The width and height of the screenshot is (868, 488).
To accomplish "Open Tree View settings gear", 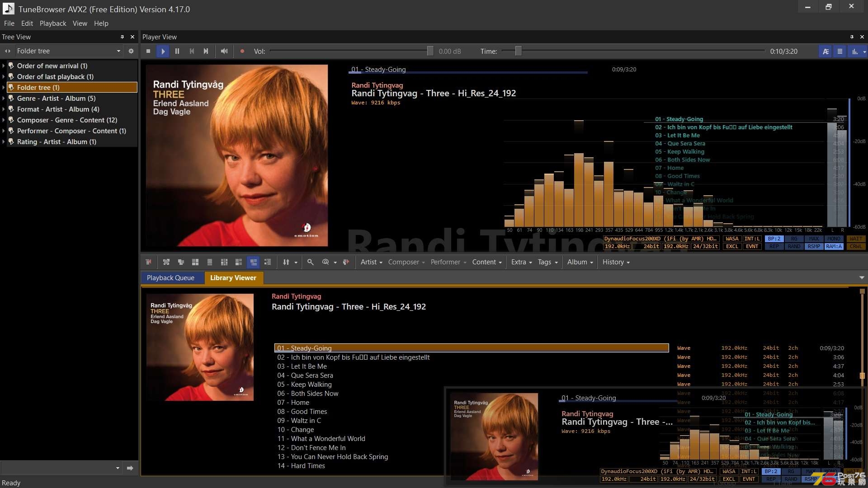I will coord(131,51).
